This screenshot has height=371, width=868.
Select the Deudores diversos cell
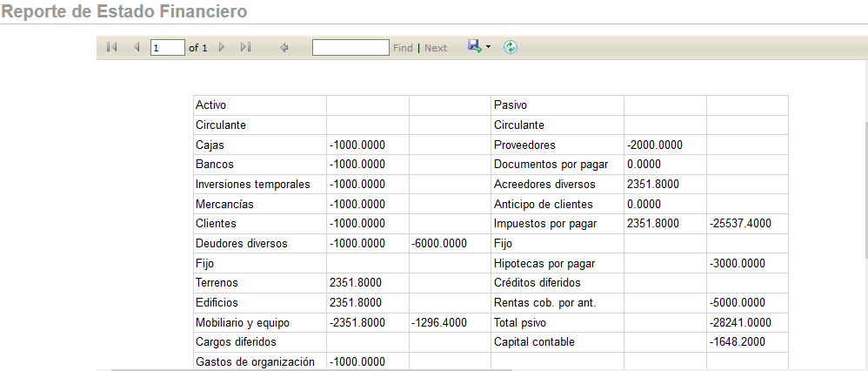coord(260,244)
